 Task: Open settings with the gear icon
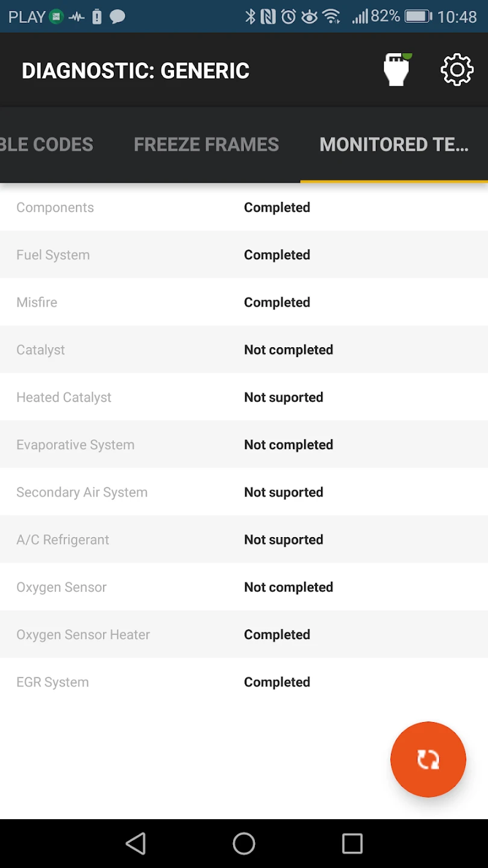[457, 70]
